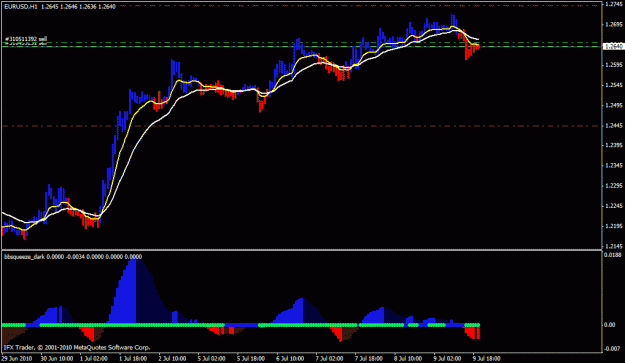Click the 29 Jun 2010 date label
625x363 pixels.
click(17, 359)
